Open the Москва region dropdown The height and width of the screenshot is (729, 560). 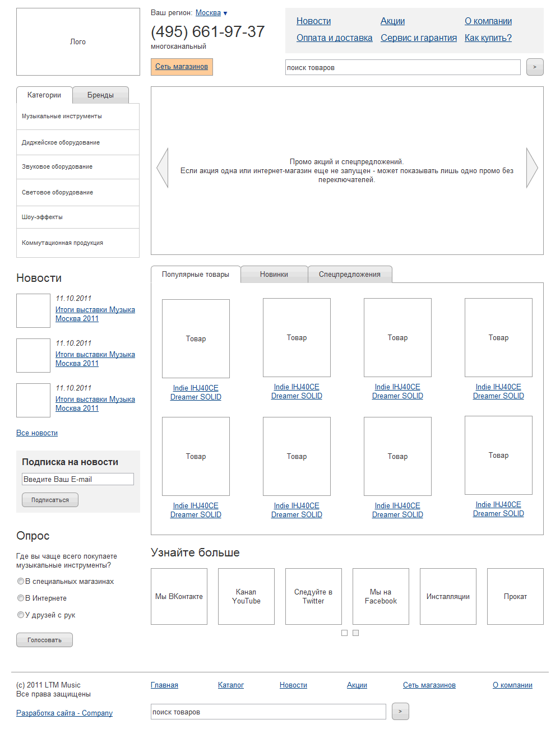(x=211, y=13)
